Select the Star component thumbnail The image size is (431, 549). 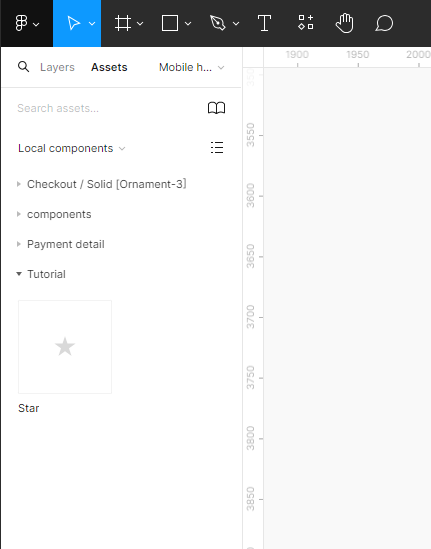(65, 347)
